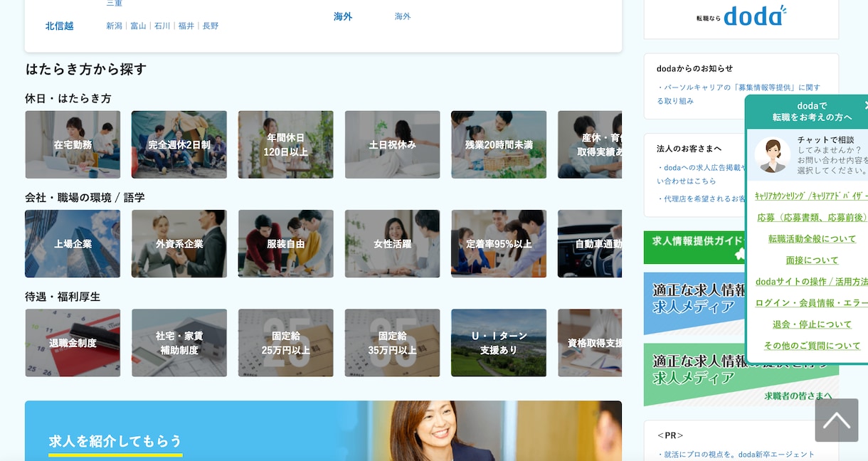The width and height of the screenshot is (868, 461).
Task: Select 転職活動全般について chat option
Action: pyautogui.click(x=813, y=239)
